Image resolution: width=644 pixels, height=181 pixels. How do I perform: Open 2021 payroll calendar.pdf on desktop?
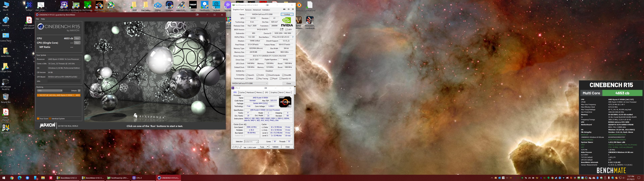coord(29,23)
